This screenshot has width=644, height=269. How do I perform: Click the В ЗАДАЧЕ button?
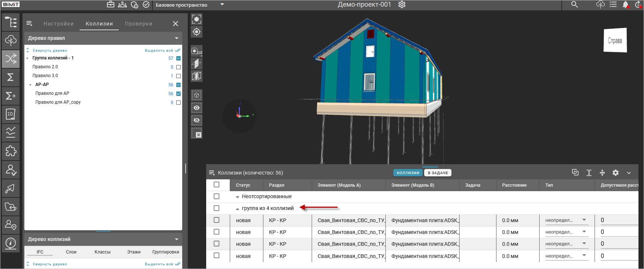(x=438, y=173)
